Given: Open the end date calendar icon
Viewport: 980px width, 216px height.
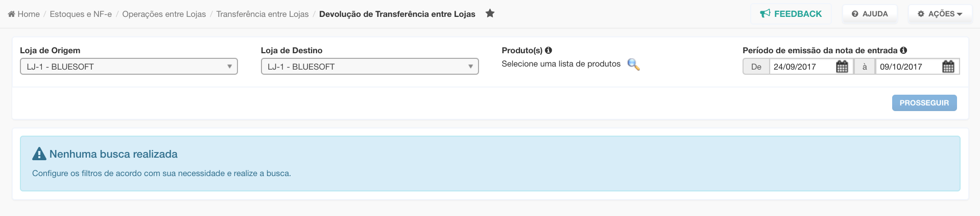Looking at the screenshot, I should click(948, 67).
